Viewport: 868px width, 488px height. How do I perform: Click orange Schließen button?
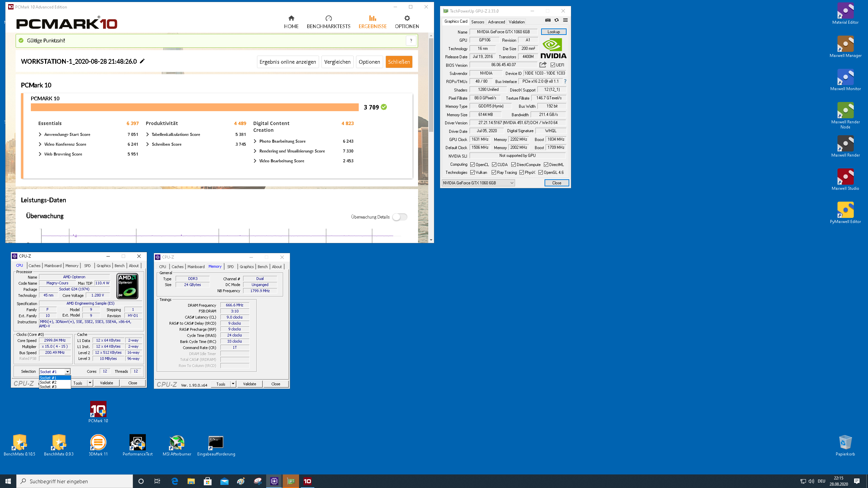(x=399, y=62)
